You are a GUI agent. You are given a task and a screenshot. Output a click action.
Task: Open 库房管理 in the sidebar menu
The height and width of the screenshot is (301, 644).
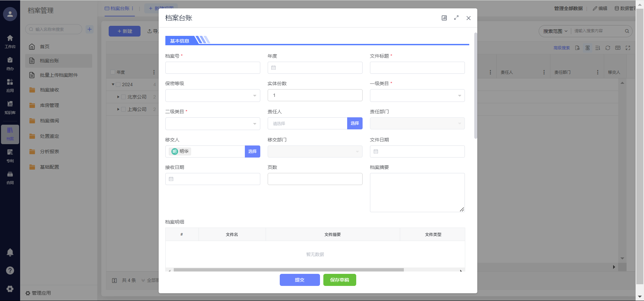(49, 105)
